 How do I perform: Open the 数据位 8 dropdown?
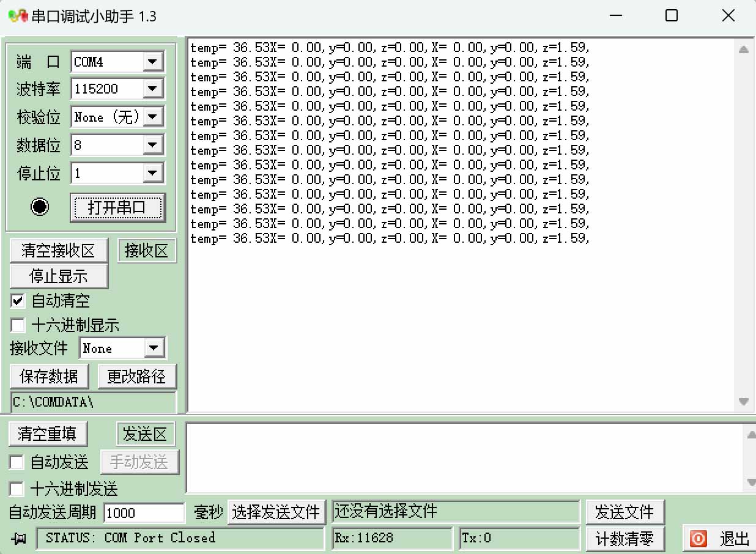click(152, 146)
